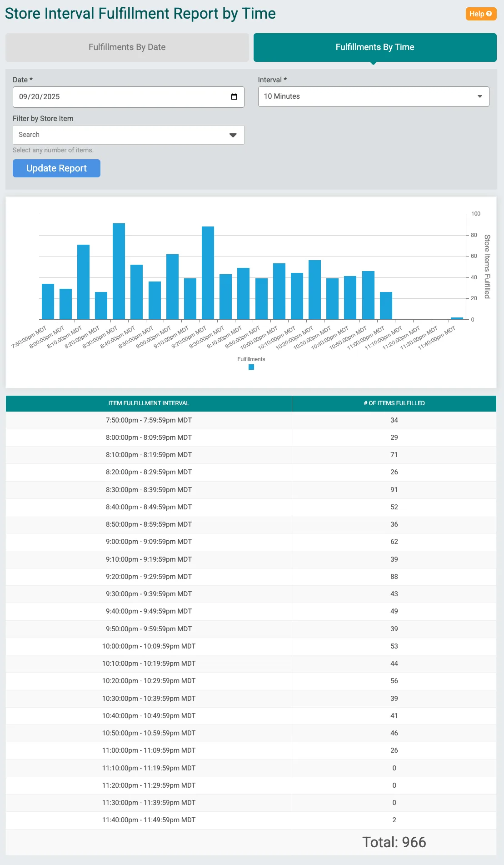Click the tallest bar at 8:30:00pm
This screenshot has width=504, height=865.
coord(119,272)
